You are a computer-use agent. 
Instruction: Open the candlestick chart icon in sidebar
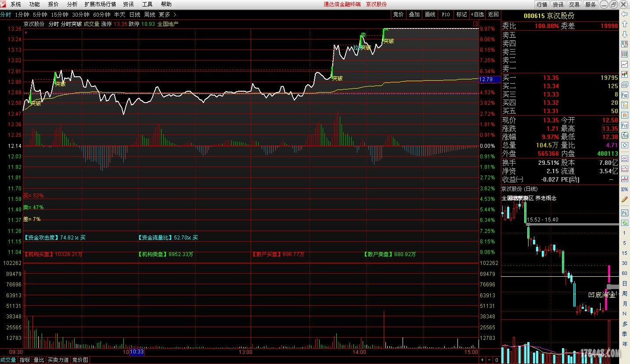point(624,74)
